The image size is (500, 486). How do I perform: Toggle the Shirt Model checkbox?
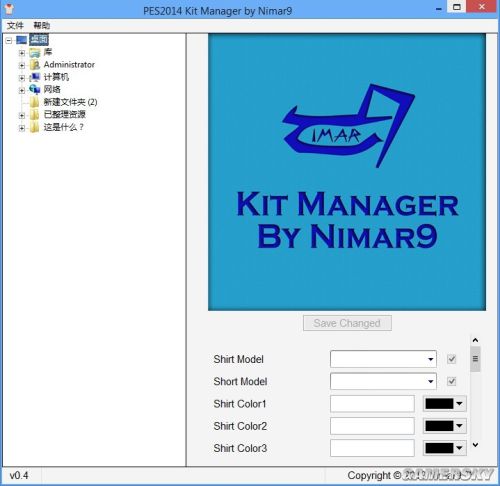(x=452, y=359)
